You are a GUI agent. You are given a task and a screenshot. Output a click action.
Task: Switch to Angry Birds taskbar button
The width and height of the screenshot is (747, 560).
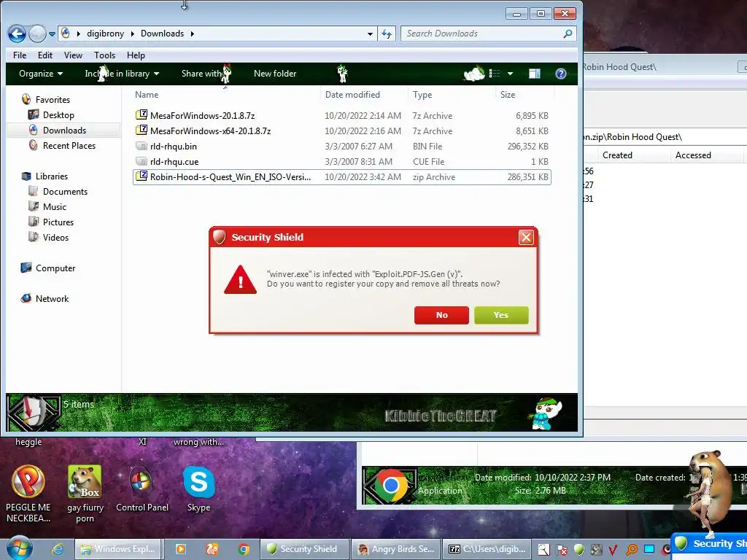(x=395, y=549)
